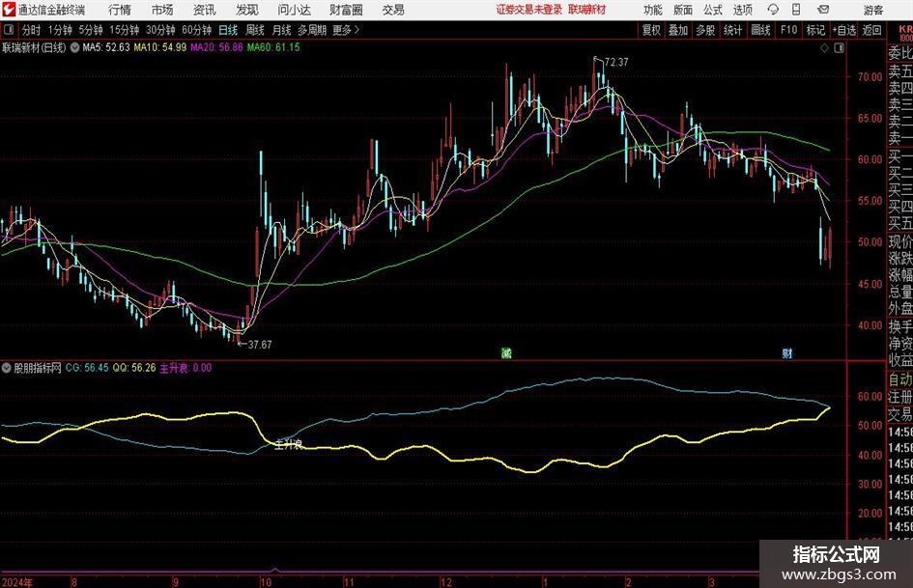Click the QQ: 56.26 indicator value
Screen dimensions: 913x588
(134, 368)
